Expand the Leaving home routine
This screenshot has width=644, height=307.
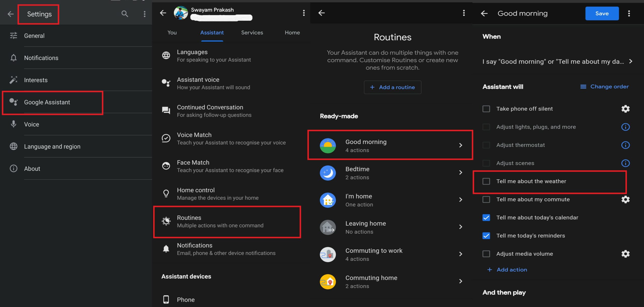click(x=393, y=227)
